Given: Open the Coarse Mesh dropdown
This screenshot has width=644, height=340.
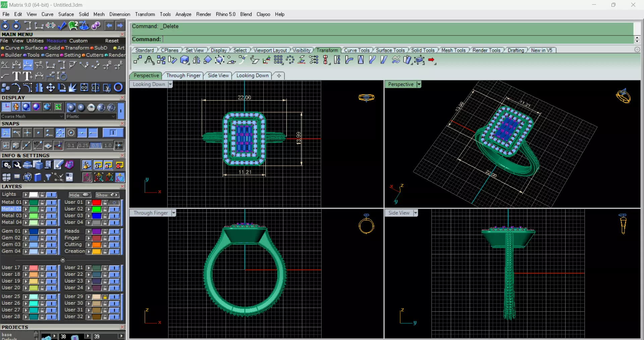Looking at the screenshot, I should pyautogui.click(x=32, y=116).
